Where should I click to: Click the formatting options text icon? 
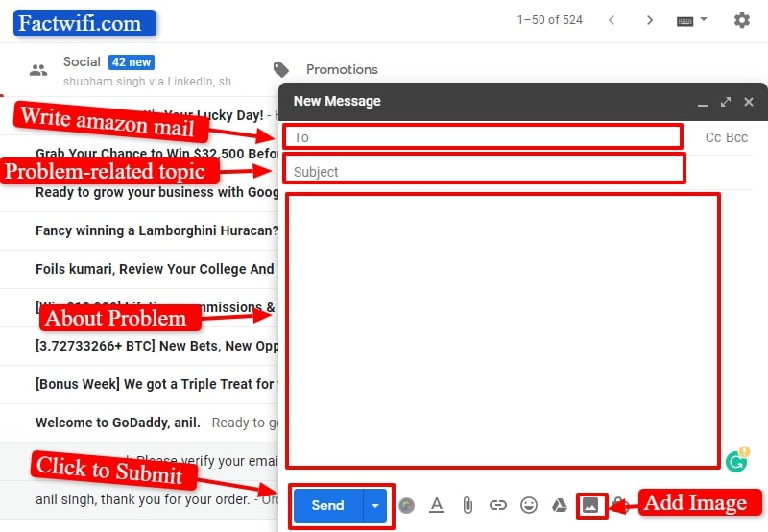437,505
